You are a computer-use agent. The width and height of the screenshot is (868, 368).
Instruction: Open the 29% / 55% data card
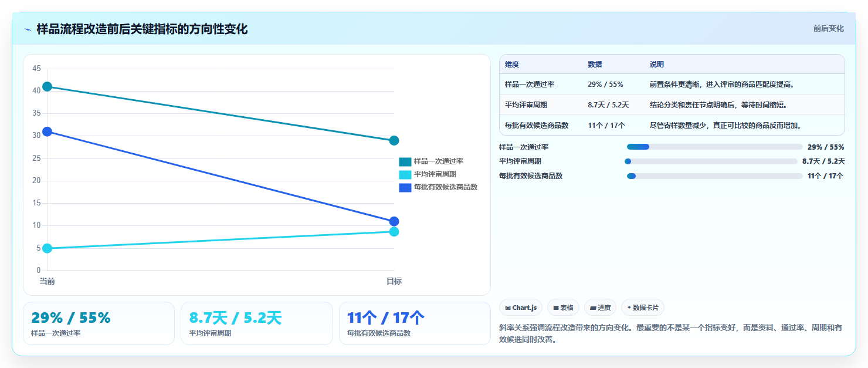click(99, 323)
